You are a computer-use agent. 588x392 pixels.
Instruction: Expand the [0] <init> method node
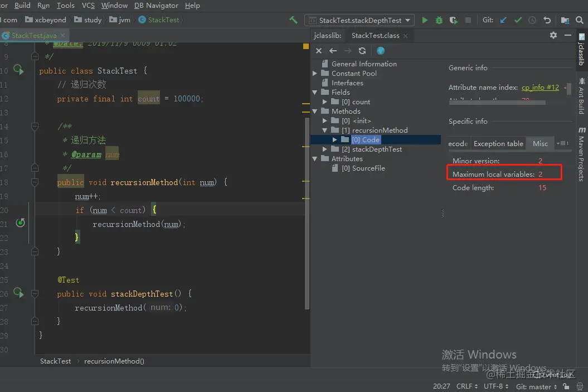tap(325, 121)
